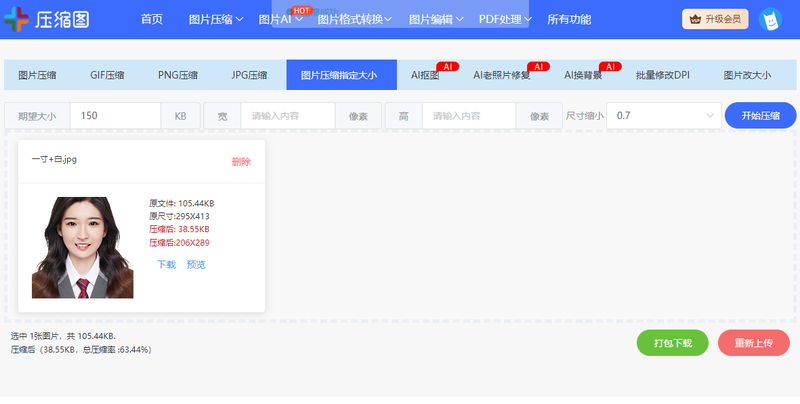Open the 尺寸缩小 0.7 dropdown

click(664, 116)
